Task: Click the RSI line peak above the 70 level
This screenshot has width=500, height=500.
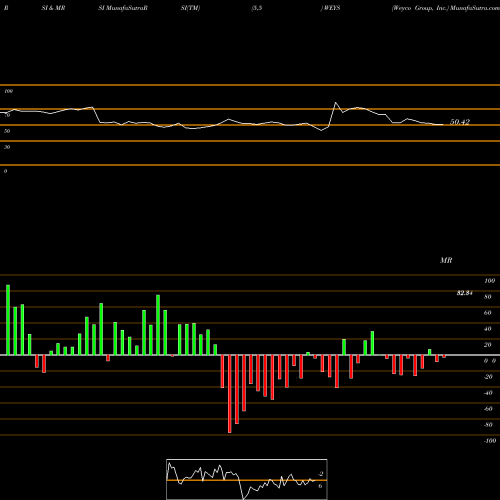Action: pos(336,103)
